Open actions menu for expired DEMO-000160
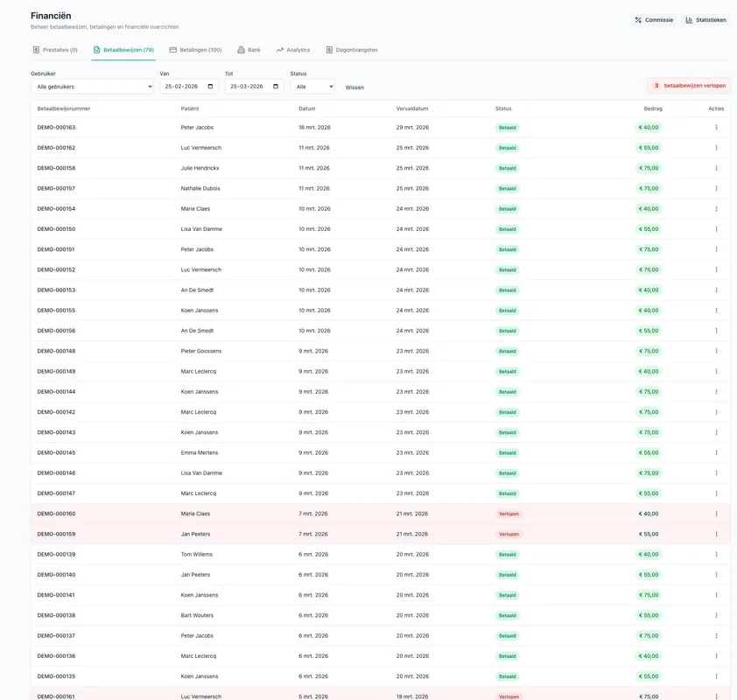 pos(716,514)
